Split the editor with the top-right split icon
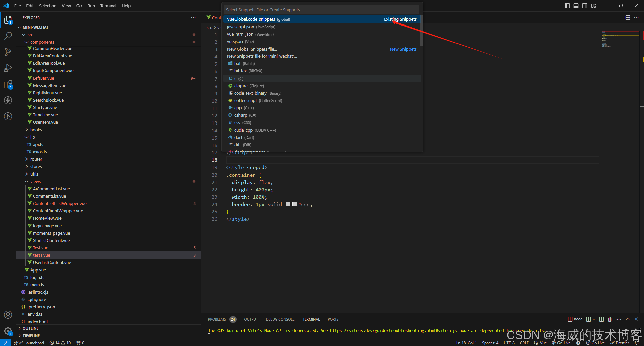The height and width of the screenshot is (346, 644). click(628, 18)
